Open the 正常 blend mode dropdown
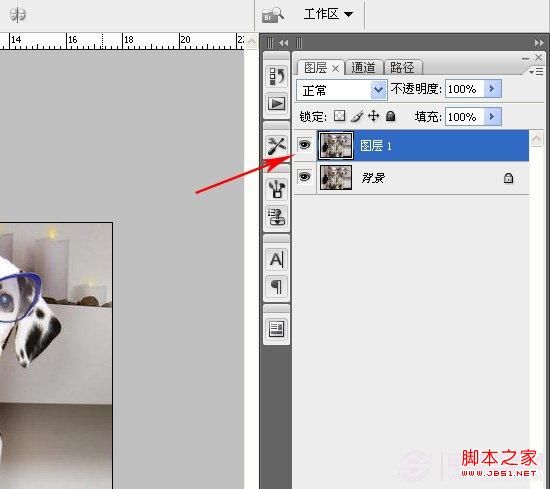The image size is (550, 489). [x=342, y=90]
